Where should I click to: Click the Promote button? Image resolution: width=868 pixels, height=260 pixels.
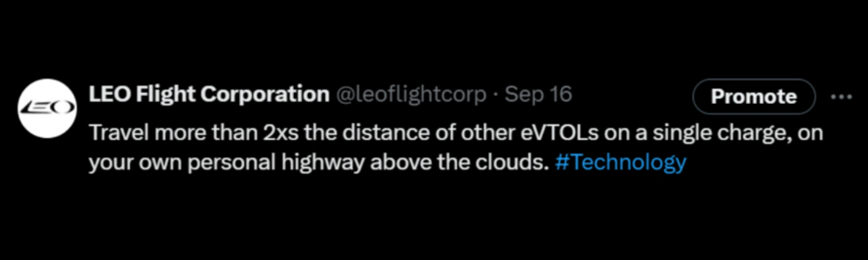(753, 97)
